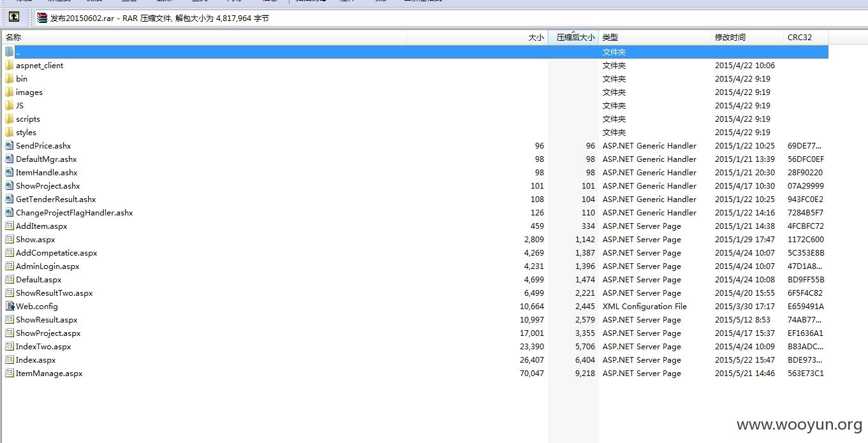Sort by the 名称 column header
Viewport: 868px width, 443px height.
[x=204, y=37]
